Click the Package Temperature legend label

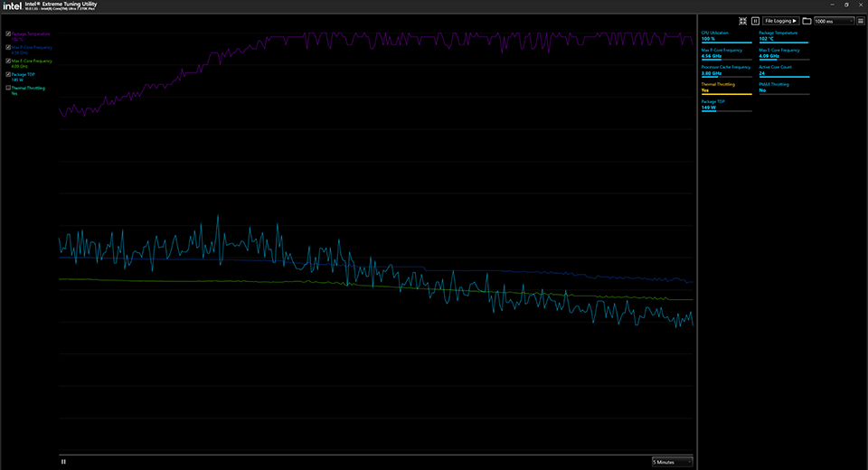pos(31,33)
